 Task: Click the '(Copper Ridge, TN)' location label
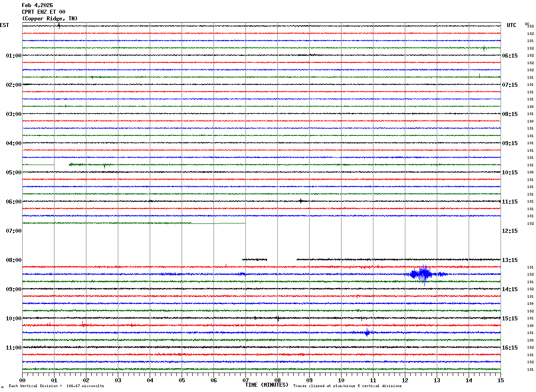(50, 19)
